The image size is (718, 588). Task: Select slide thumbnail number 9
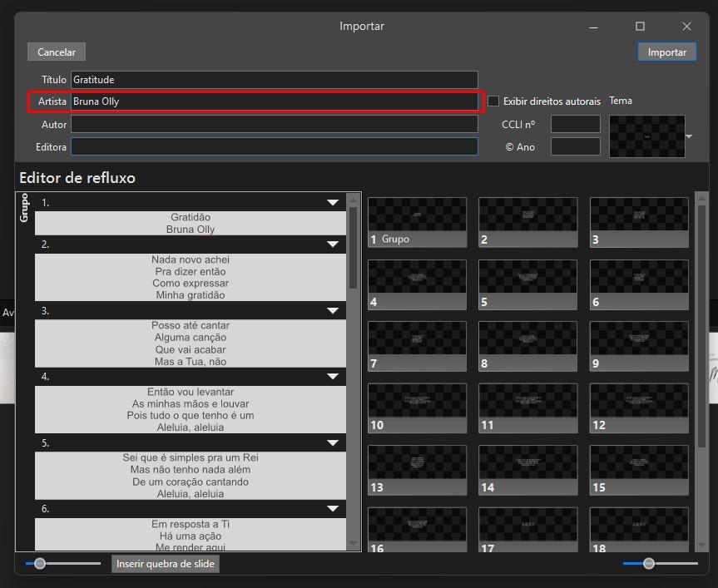639,346
